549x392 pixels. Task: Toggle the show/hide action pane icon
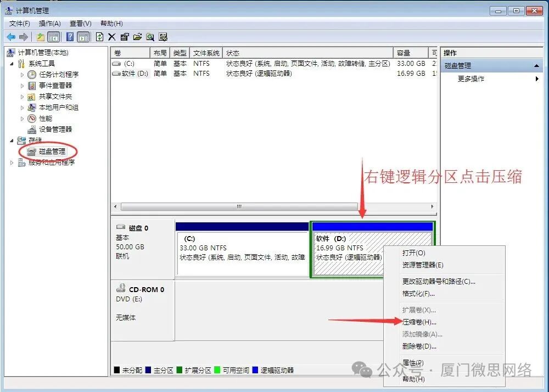[x=83, y=37]
